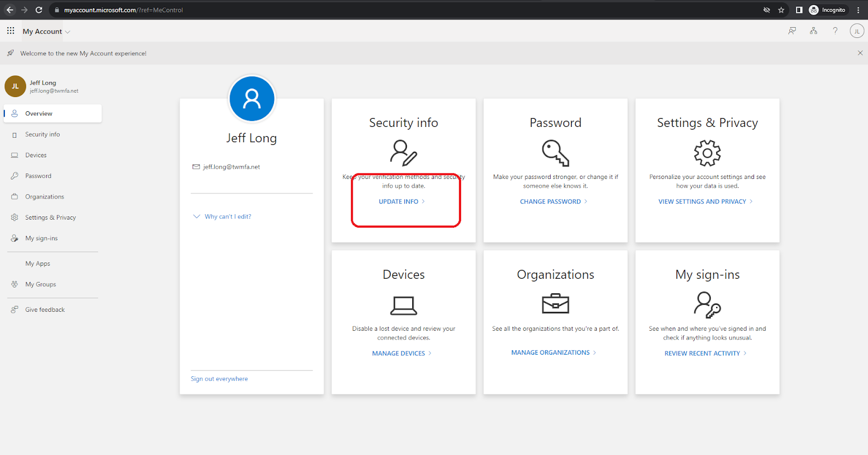Click the UPDATE INFO link
The height and width of the screenshot is (455, 868).
pos(402,202)
